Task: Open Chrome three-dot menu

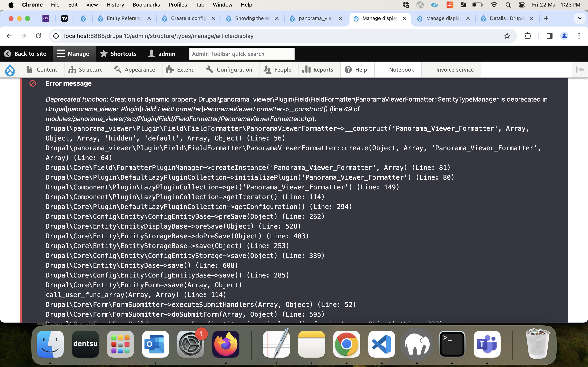Action: click(x=579, y=36)
